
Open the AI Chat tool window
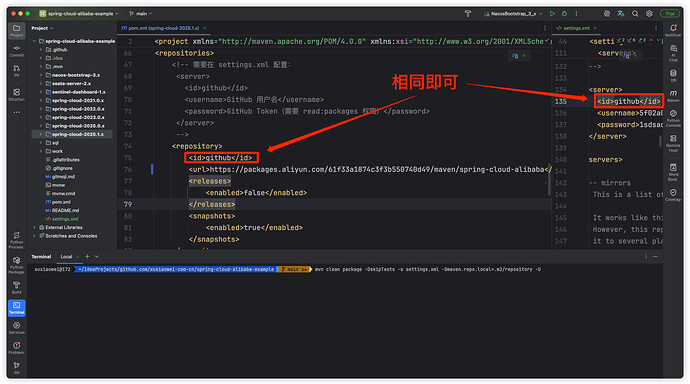tap(673, 53)
